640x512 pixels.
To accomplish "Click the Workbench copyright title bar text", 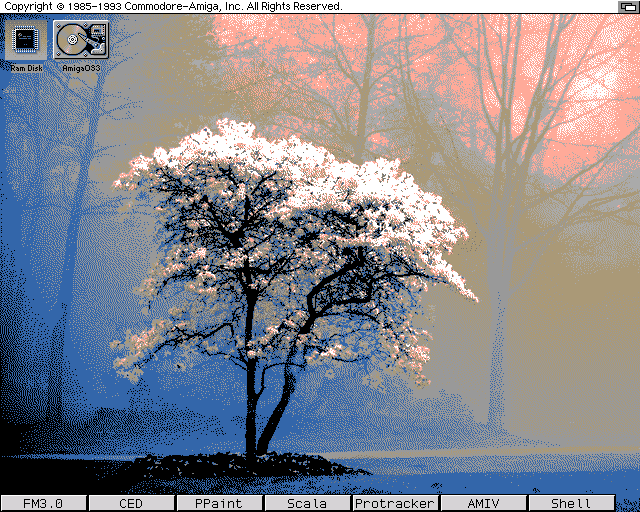I will [173, 7].
